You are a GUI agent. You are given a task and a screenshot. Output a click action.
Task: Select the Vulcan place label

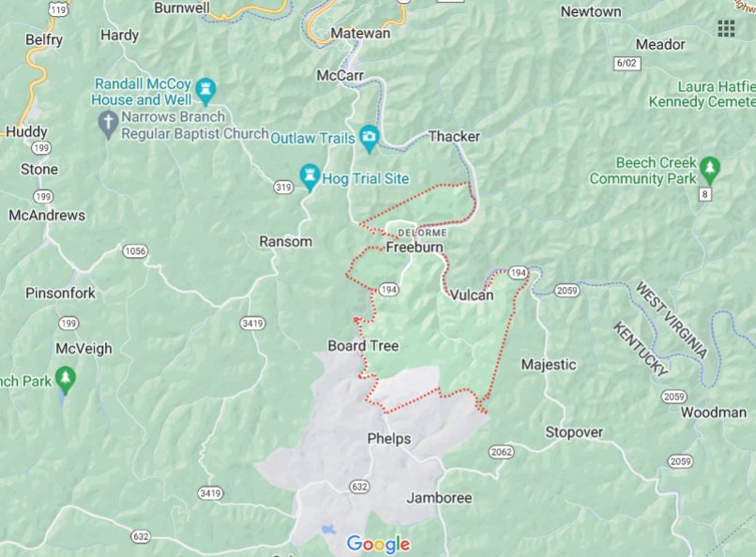[472, 294]
